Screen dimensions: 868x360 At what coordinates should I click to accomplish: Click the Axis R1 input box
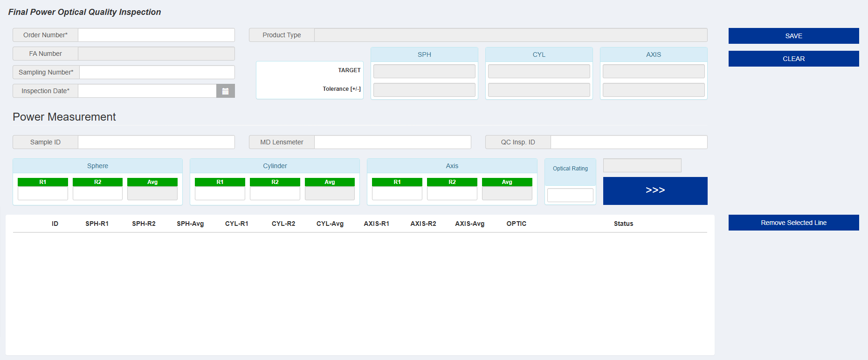coord(397,193)
